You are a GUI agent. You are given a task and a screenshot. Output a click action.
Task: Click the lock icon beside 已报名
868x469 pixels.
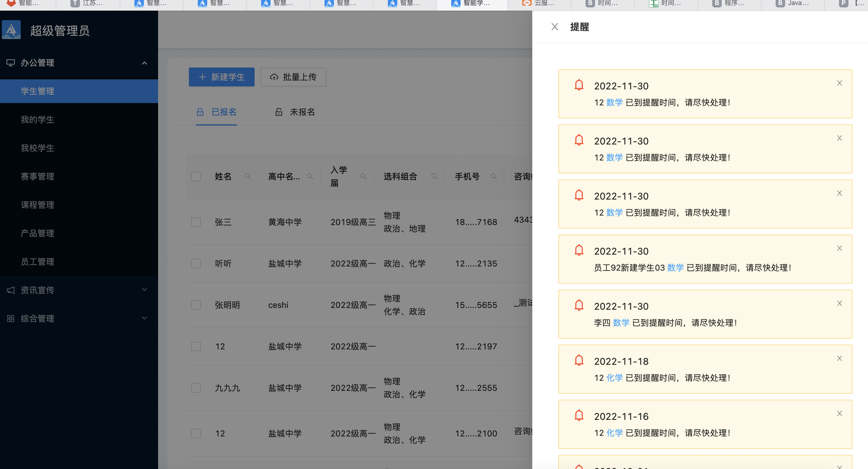click(x=200, y=112)
